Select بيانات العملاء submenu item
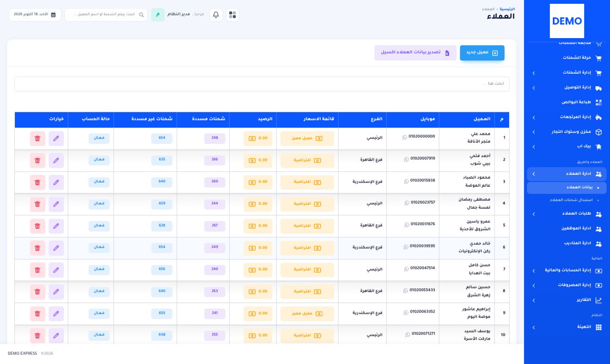 [x=567, y=188]
